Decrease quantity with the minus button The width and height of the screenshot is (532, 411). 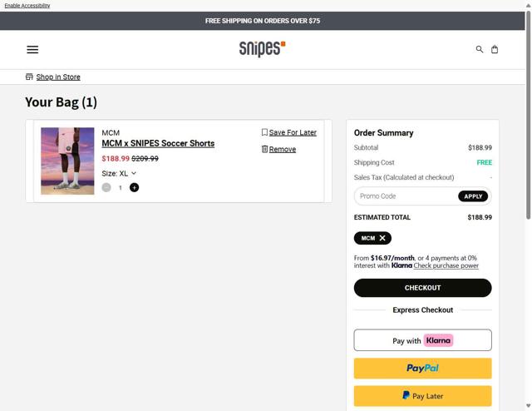pos(106,187)
